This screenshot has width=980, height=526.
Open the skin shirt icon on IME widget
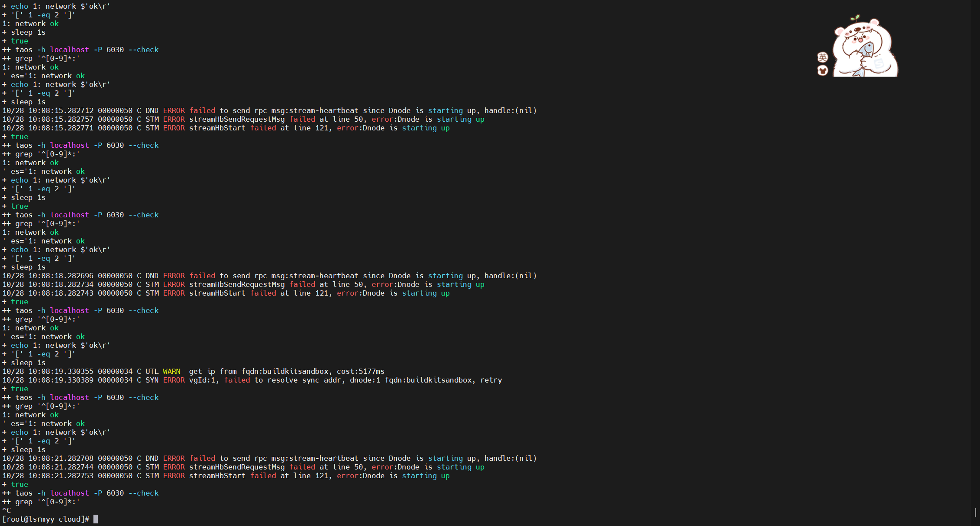tap(822, 70)
